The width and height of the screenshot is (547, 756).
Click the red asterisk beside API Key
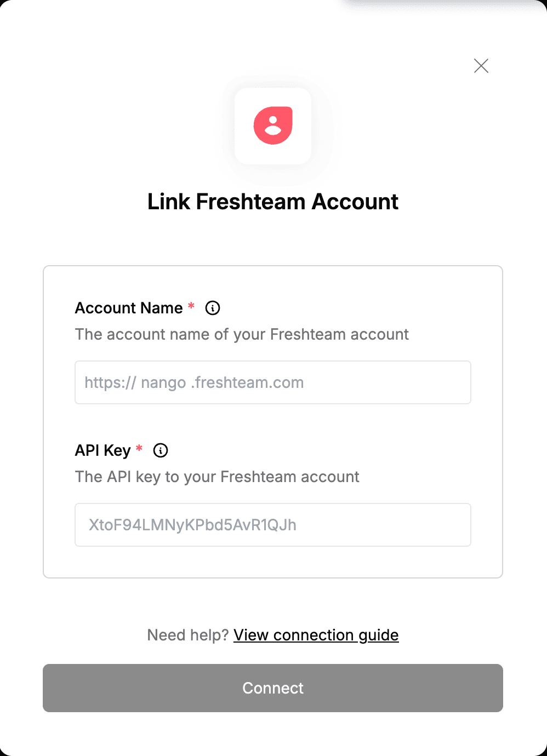coord(139,448)
